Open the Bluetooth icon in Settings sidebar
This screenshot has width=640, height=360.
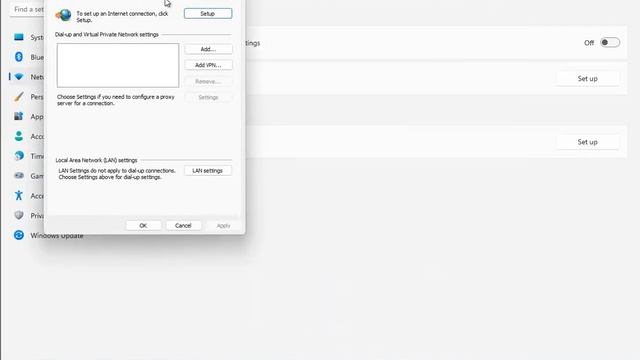[x=19, y=57]
